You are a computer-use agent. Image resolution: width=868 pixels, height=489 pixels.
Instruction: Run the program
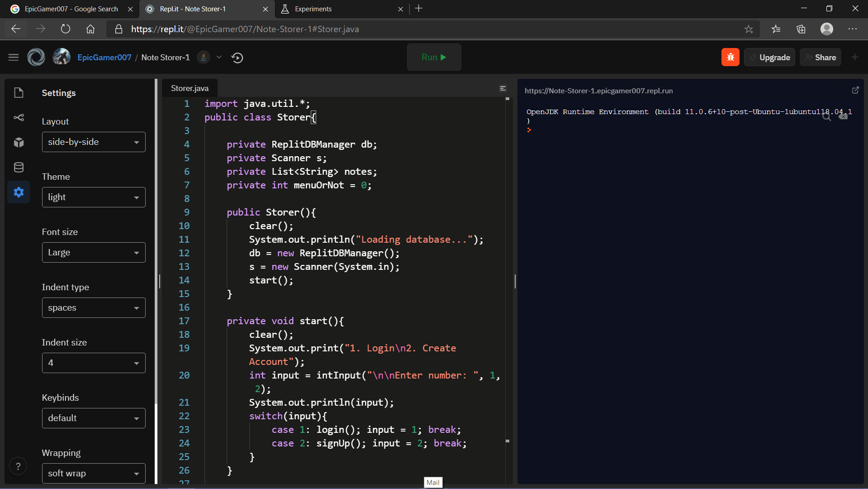point(434,57)
